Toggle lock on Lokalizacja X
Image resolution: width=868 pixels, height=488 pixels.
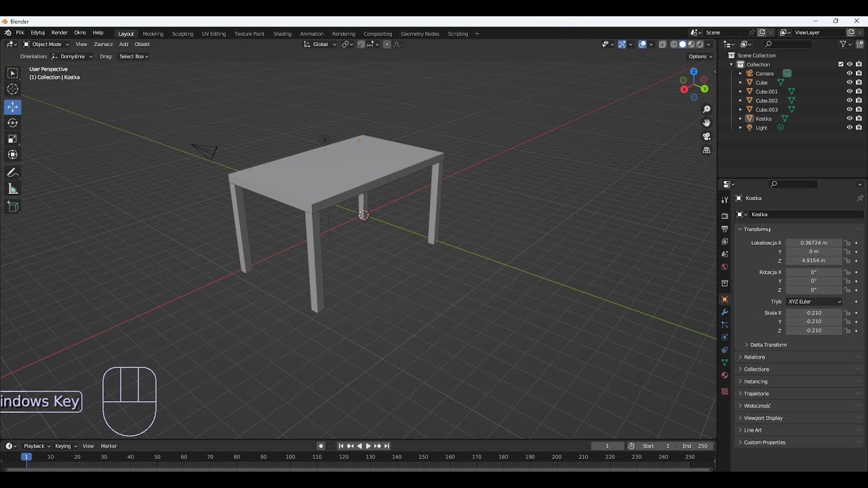tap(847, 243)
